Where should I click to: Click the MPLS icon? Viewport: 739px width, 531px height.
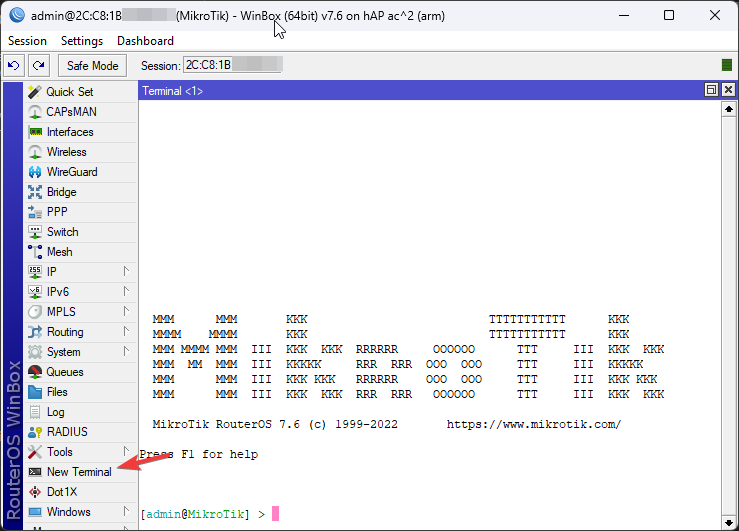[35, 312]
